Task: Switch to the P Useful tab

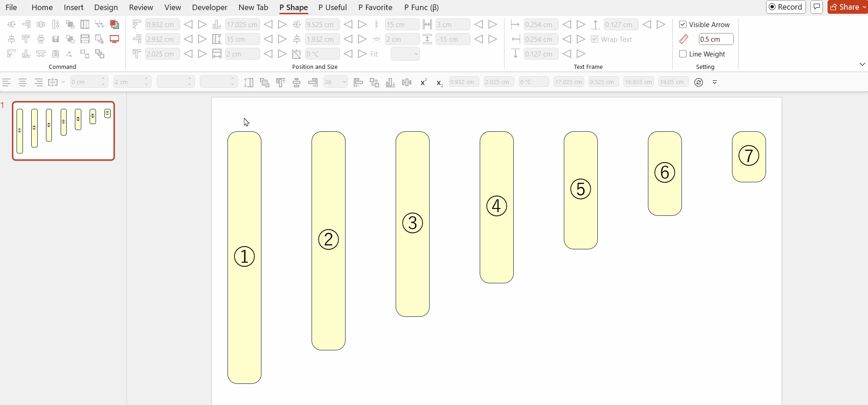Action: tap(332, 7)
